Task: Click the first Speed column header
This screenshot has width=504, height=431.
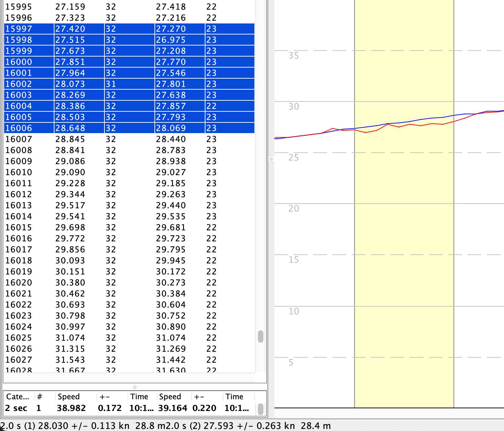Action: click(69, 397)
